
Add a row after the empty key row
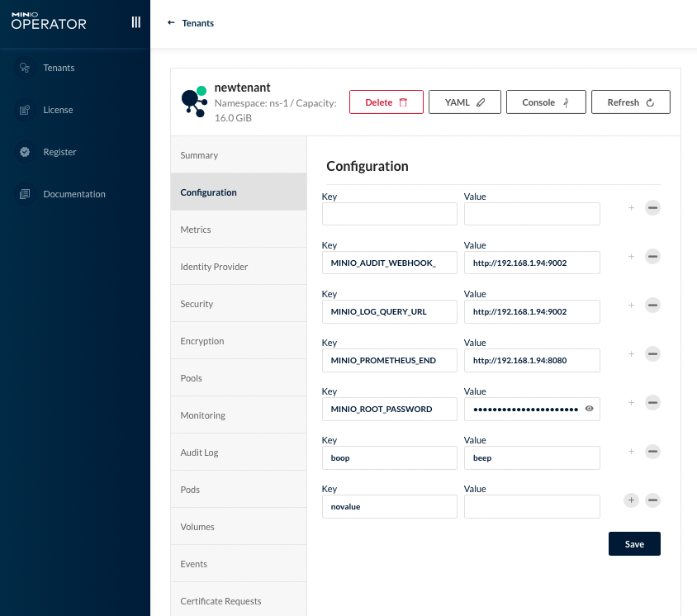(631, 207)
